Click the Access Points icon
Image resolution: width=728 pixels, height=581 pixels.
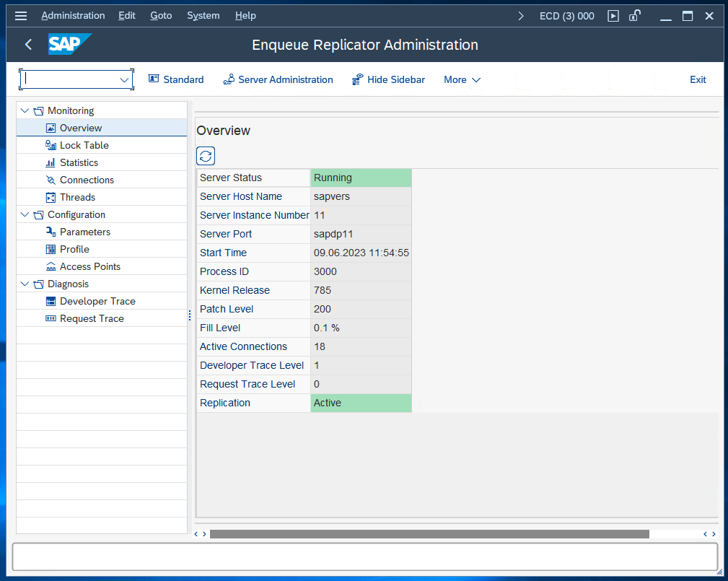click(51, 266)
